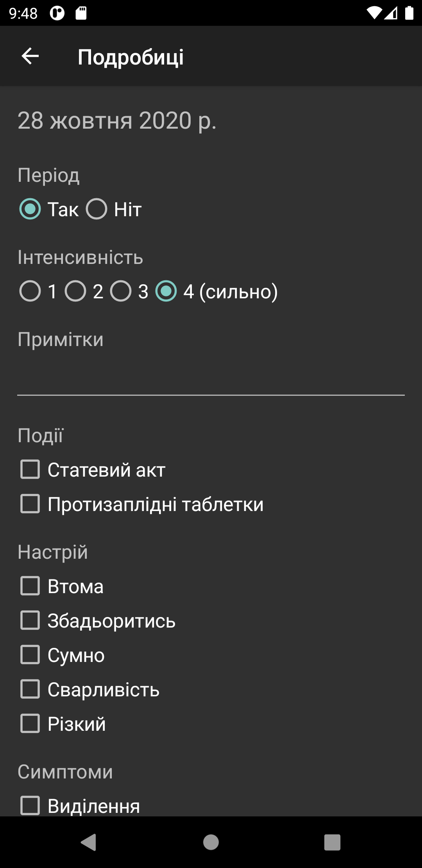The height and width of the screenshot is (868, 422).
Task: Tap the back arrow in header
Action: coord(30,56)
